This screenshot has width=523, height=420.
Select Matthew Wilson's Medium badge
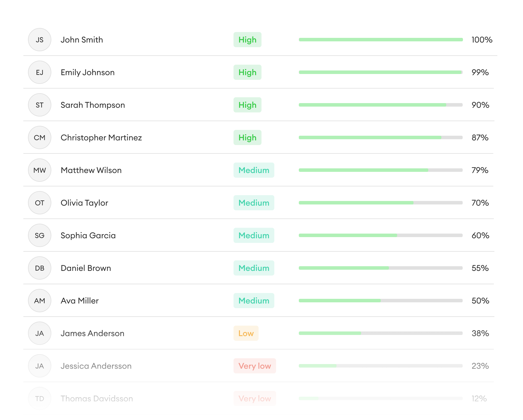(x=254, y=170)
